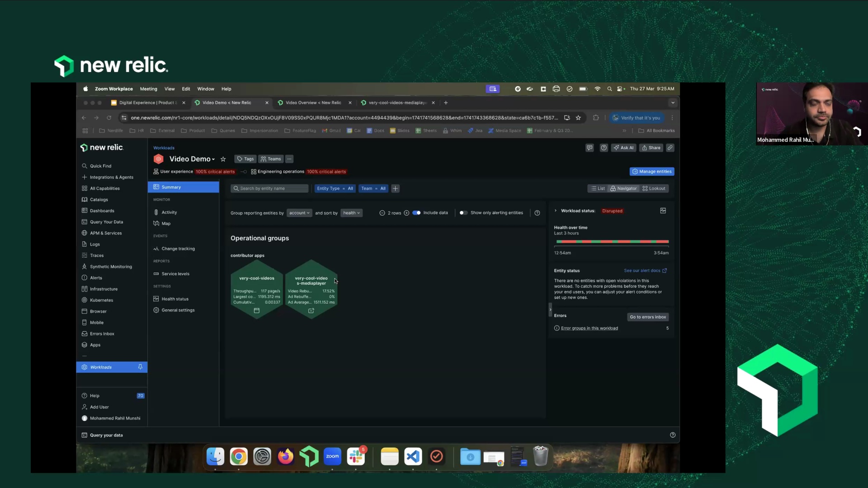The image size is (868, 488).
Task: Click the Health over time bar
Action: (x=612, y=242)
